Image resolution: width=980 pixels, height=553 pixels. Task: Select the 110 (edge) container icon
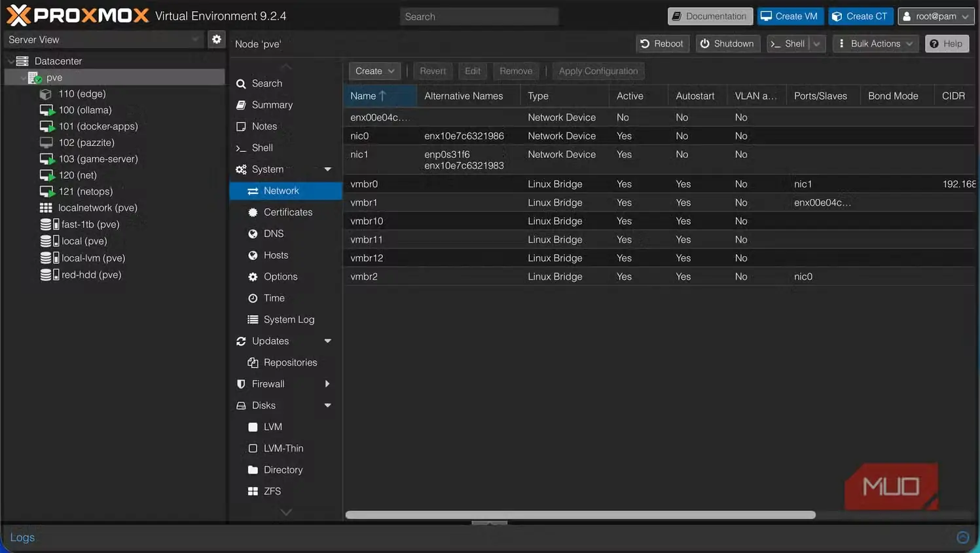pos(46,94)
